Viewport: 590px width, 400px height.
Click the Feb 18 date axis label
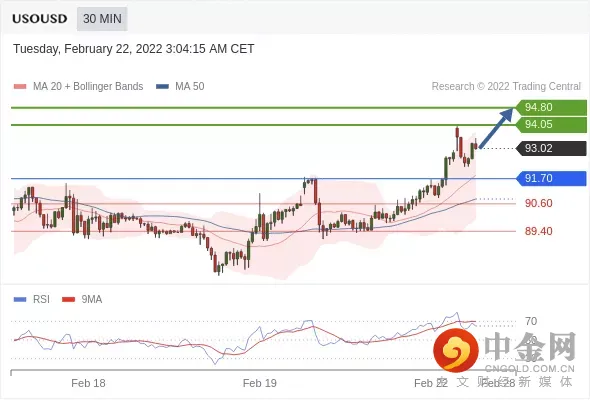[x=88, y=383]
